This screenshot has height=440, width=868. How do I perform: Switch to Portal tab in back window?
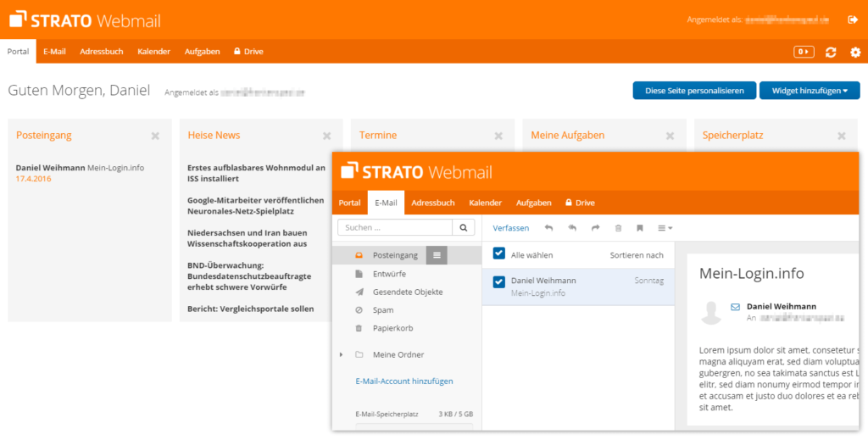[x=19, y=52]
